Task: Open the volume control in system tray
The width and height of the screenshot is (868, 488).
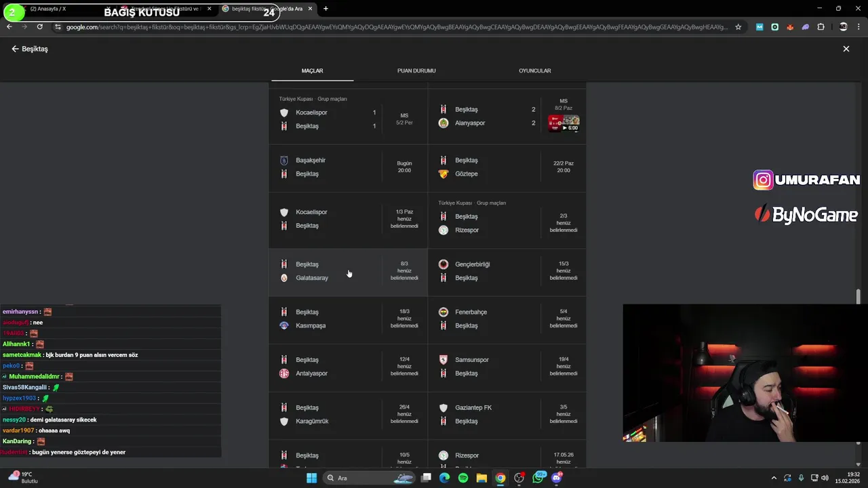Action: click(x=825, y=478)
